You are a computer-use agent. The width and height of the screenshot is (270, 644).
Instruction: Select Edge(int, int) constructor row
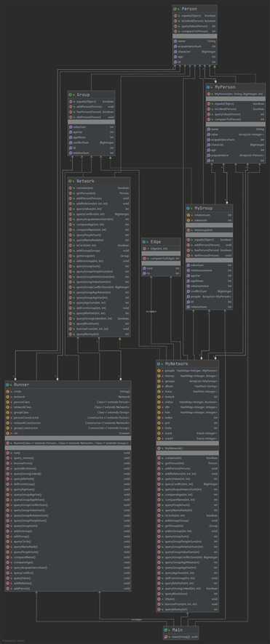pos(161,249)
